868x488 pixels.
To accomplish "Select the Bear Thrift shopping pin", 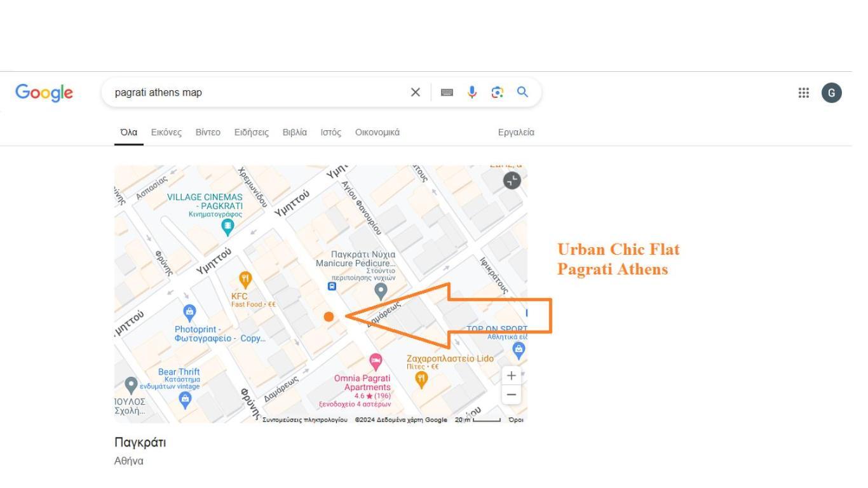I will tap(186, 398).
